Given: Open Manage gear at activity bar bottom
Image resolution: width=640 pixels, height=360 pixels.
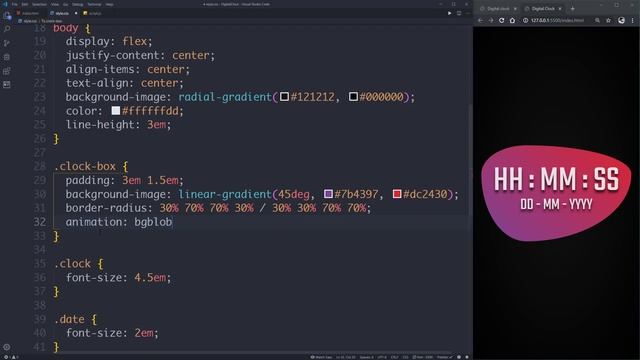Looking at the screenshot, I should point(7,347).
